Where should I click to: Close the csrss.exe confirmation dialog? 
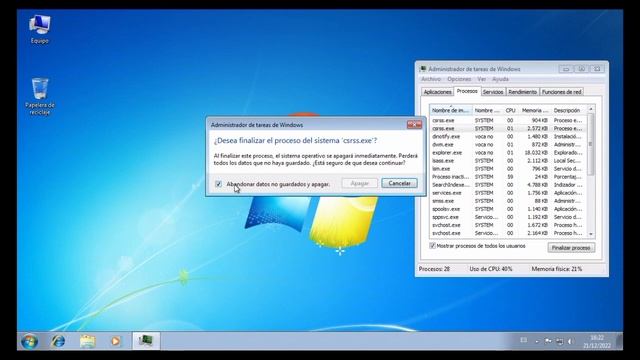pos(414,124)
